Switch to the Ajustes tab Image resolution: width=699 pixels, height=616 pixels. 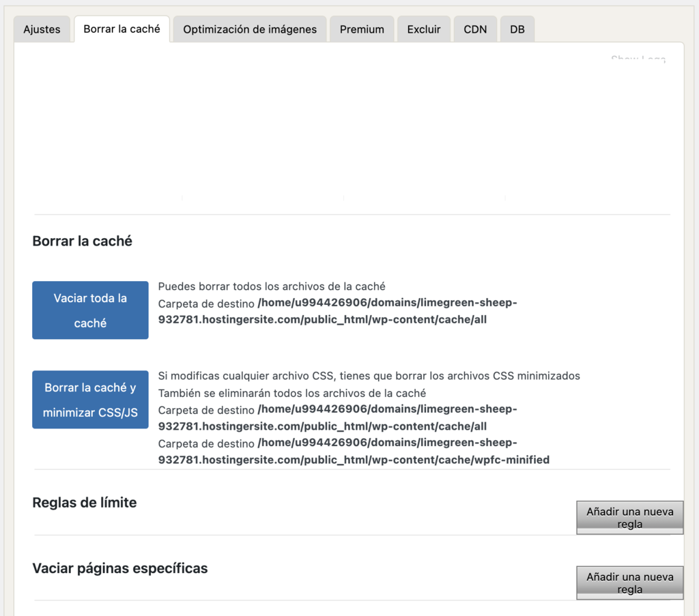point(42,29)
